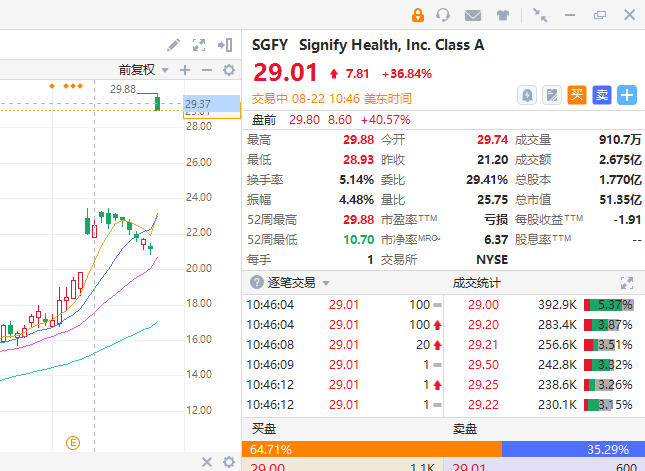Click the 卖盘 header label
The image size is (645, 471).
pos(465,429)
